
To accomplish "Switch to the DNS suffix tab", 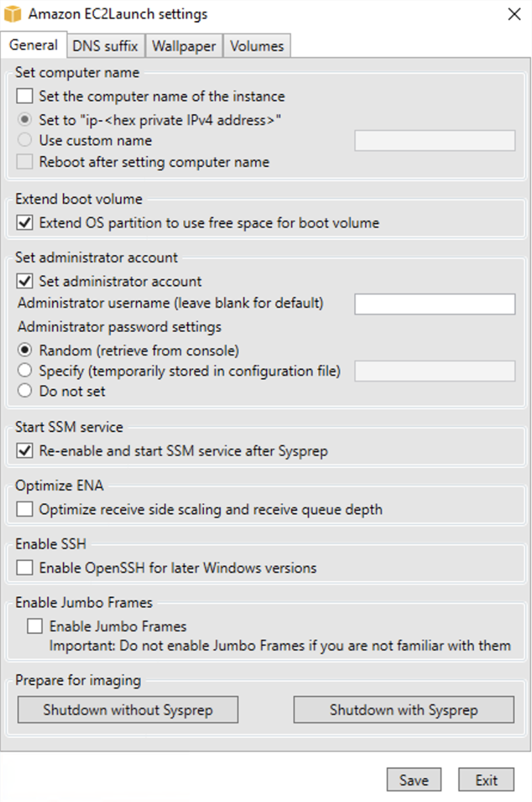I will point(105,45).
